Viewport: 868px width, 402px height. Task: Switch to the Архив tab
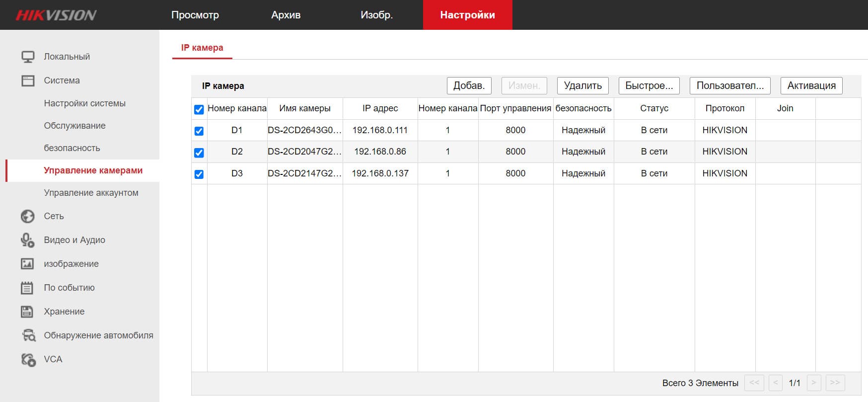286,15
